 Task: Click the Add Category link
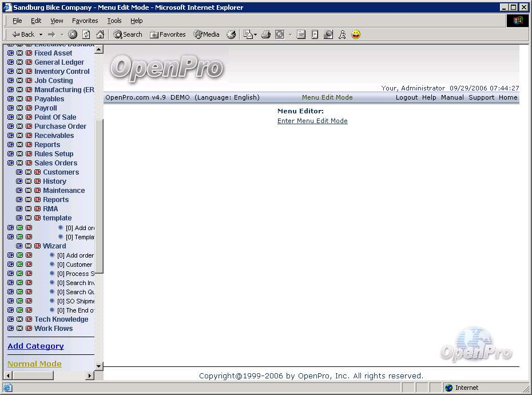35,346
